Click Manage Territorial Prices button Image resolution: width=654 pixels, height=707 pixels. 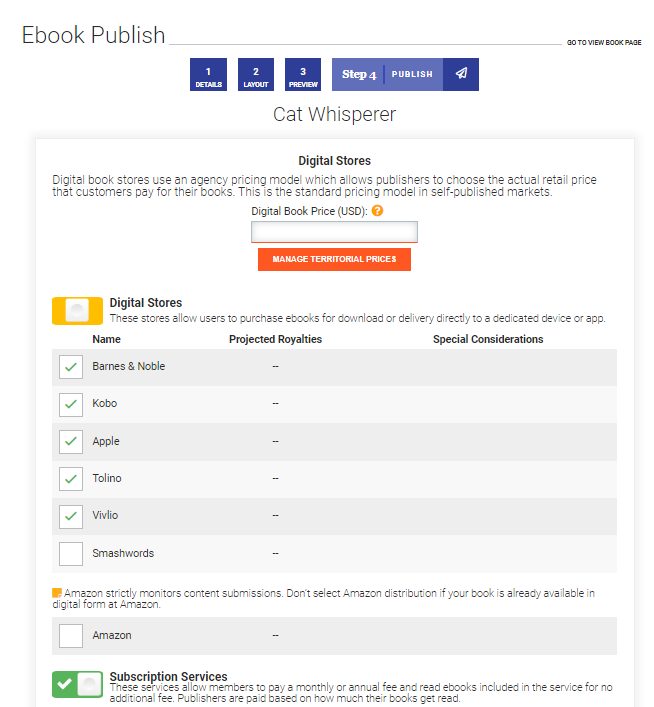coord(334,259)
